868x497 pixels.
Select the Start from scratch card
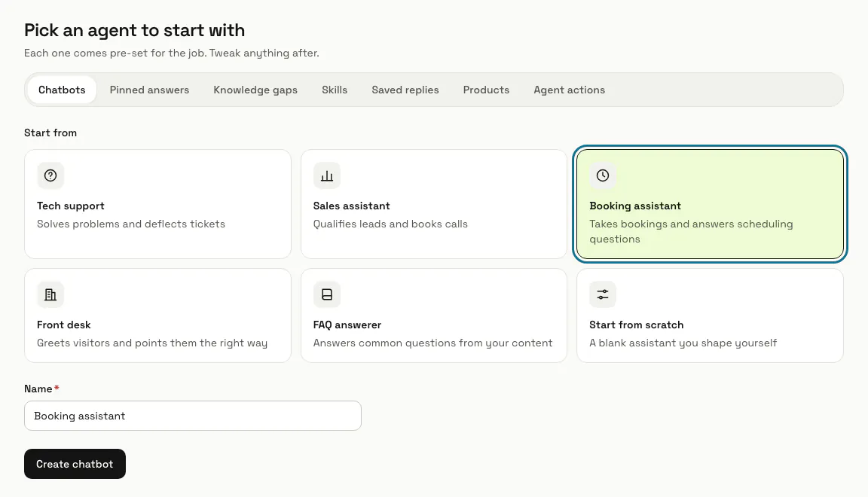(x=711, y=316)
